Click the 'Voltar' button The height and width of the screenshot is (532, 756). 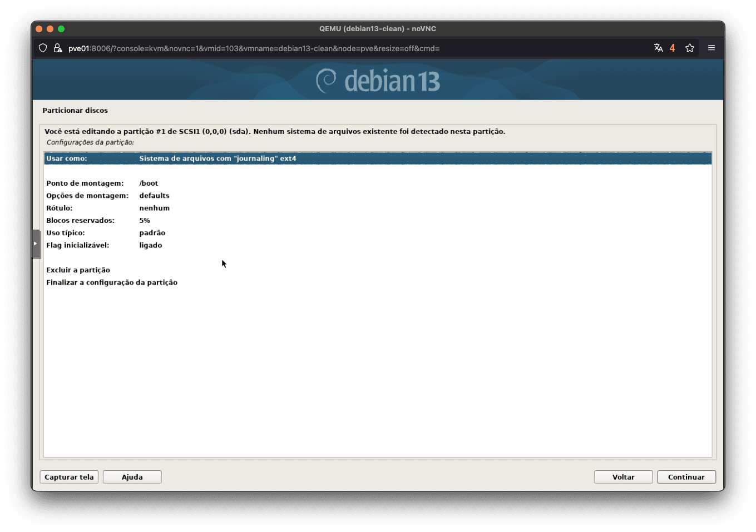click(x=623, y=477)
